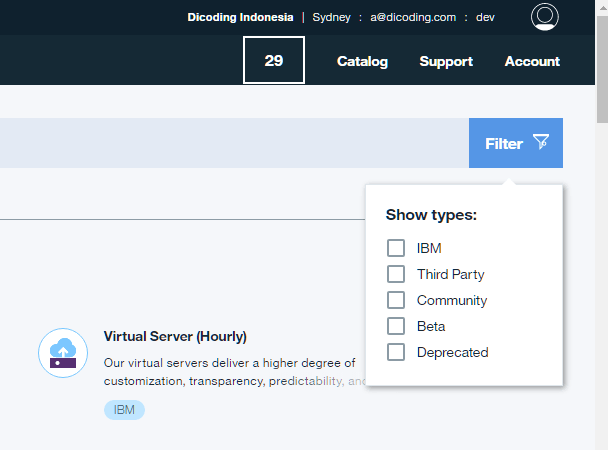
Task: Click the 29 trial days box
Action: pyautogui.click(x=274, y=61)
